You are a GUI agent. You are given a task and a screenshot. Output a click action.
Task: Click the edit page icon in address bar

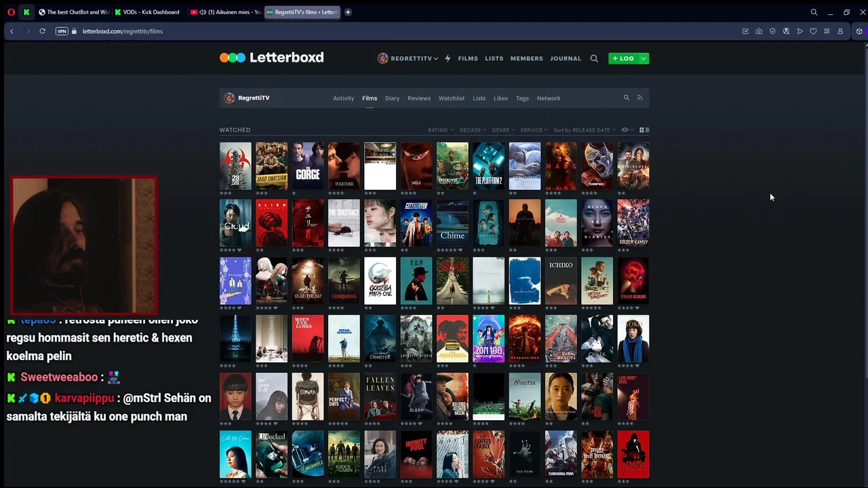pyautogui.click(x=745, y=31)
